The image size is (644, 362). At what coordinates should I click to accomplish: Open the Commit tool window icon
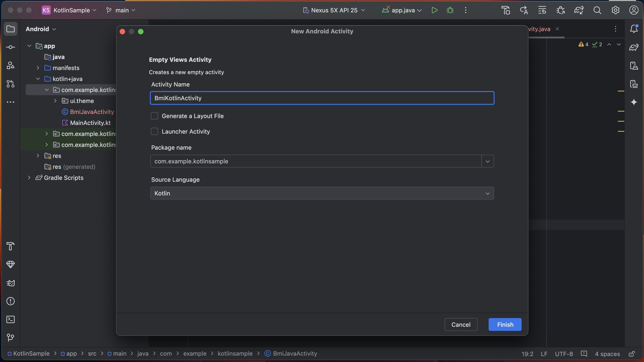coord(10,47)
